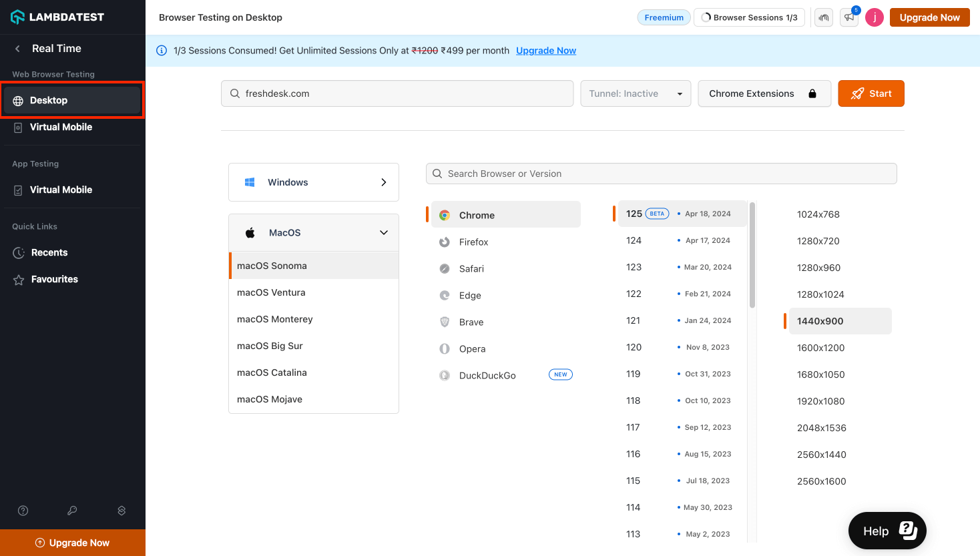This screenshot has height=556, width=980.
Task: Select the Brave browser
Action: pos(471,322)
